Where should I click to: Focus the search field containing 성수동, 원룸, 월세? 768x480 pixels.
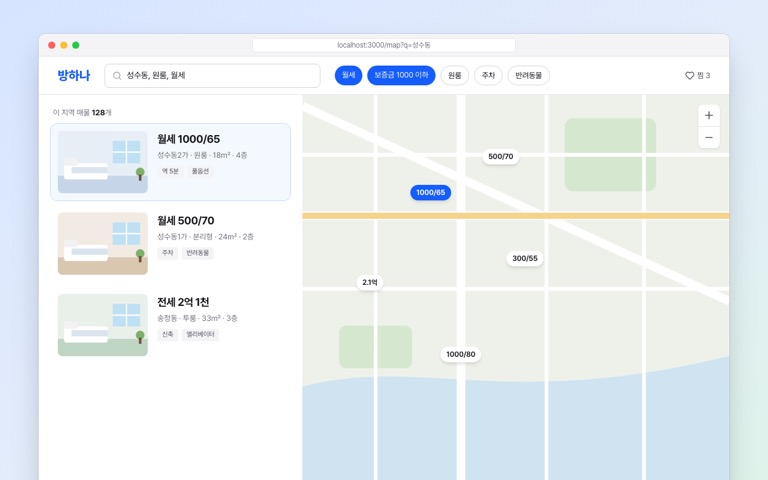coord(213,75)
